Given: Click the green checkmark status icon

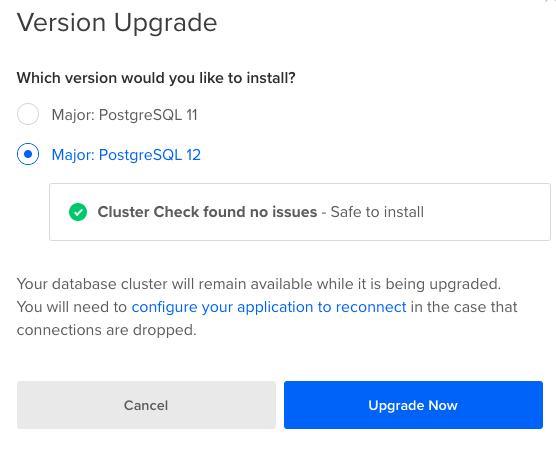Looking at the screenshot, I should tap(78, 212).
